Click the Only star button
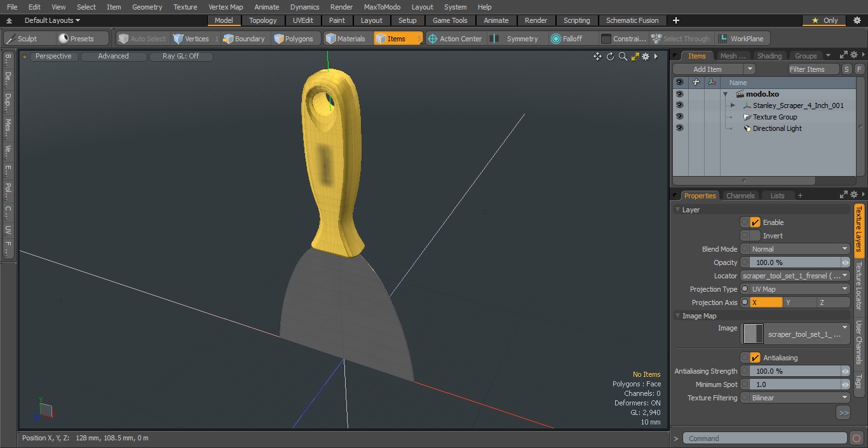868x448 pixels. tap(825, 20)
